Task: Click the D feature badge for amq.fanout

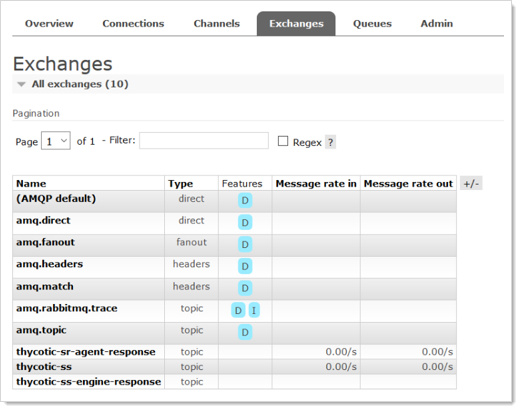Action: click(245, 245)
